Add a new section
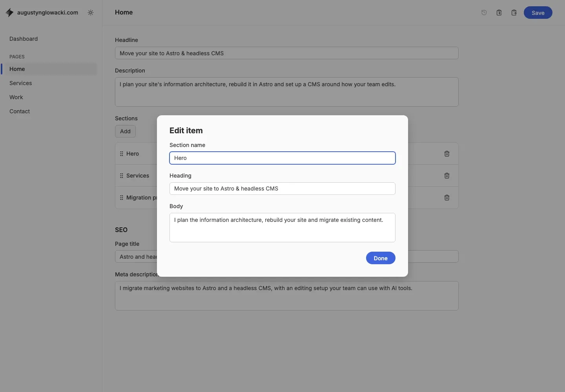 (x=125, y=131)
